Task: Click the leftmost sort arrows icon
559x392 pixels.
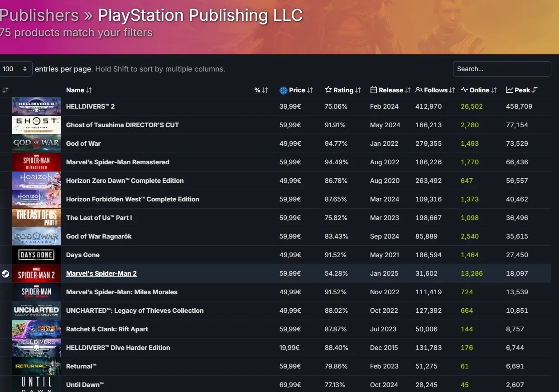Action: click(5, 90)
